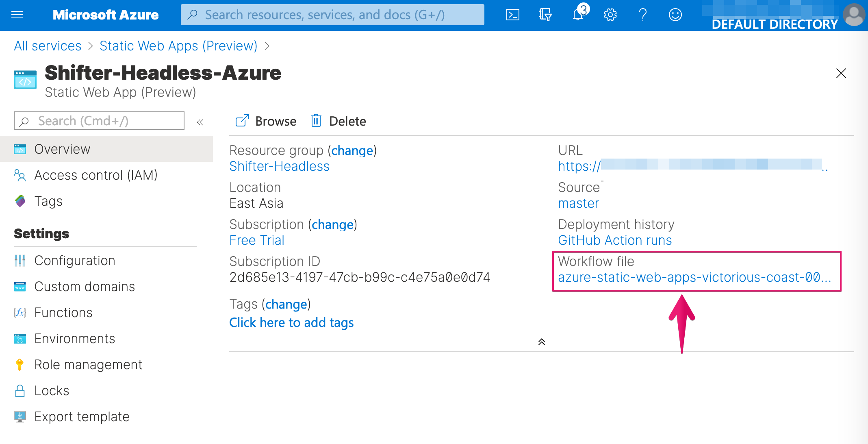
Task: Click the Functions fx icon
Action: tap(20, 312)
